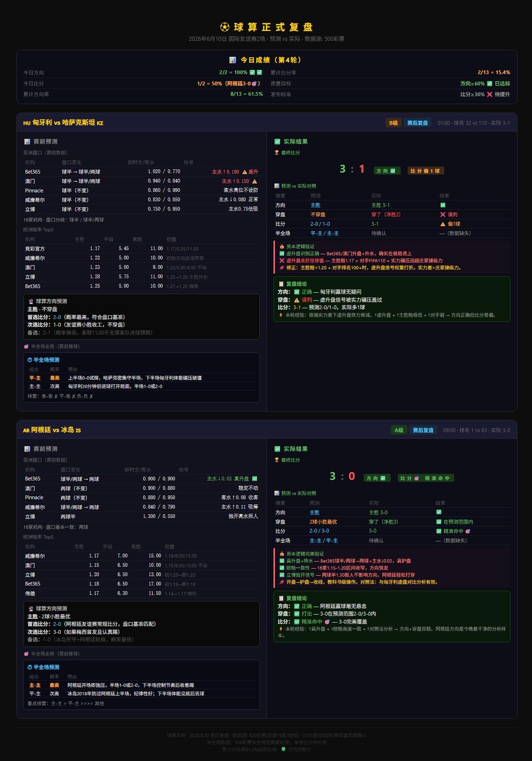Click the A级 badge on Argentina match
Viewport: 532px width, 761px height.
(399, 430)
